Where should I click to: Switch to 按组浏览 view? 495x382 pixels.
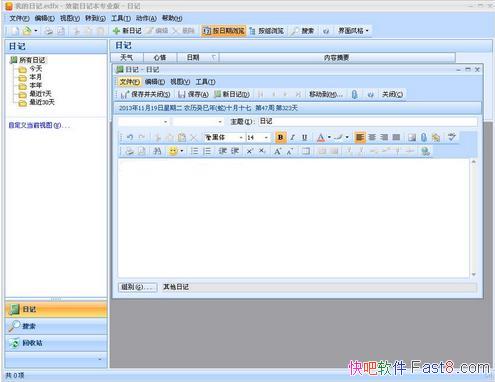pyautogui.click(x=266, y=31)
